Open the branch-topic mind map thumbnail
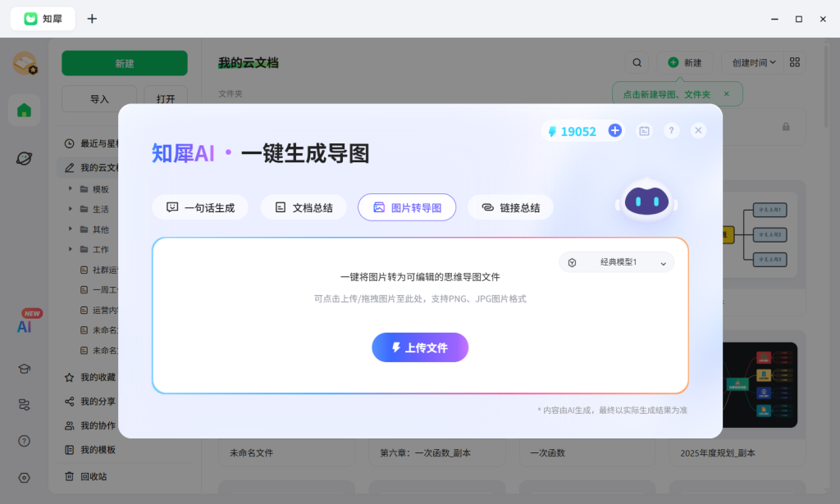840x504 pixels. point(760,234)
